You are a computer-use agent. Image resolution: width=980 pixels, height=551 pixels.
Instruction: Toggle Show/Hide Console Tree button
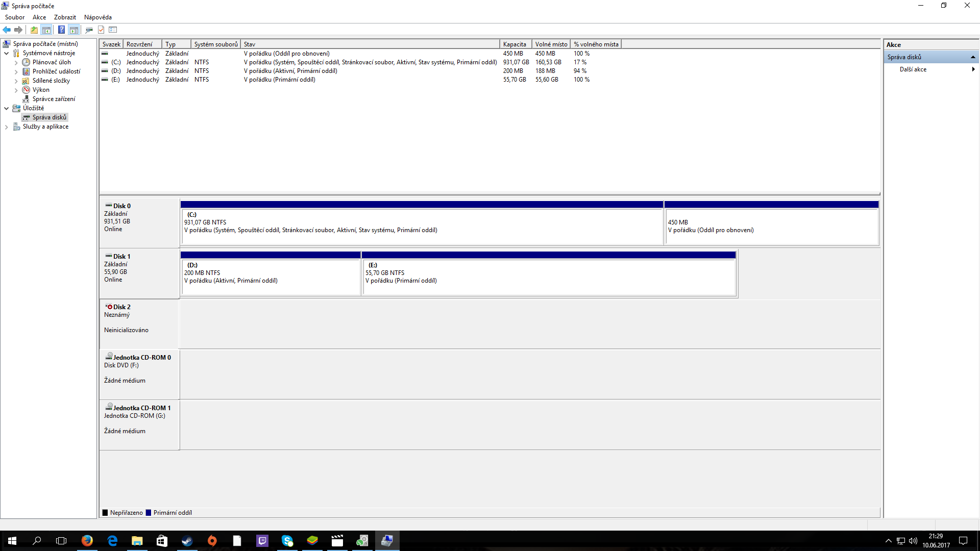[46, 30]
